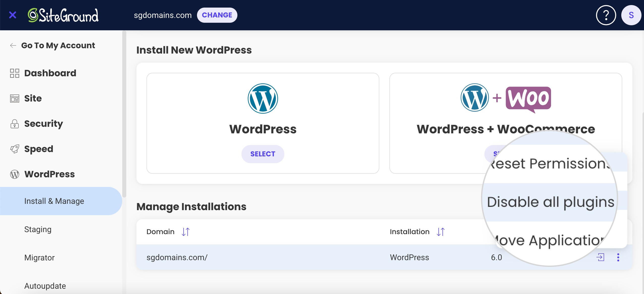Click SELECT under WordPress
644x294 pixels.
point(263,154)
